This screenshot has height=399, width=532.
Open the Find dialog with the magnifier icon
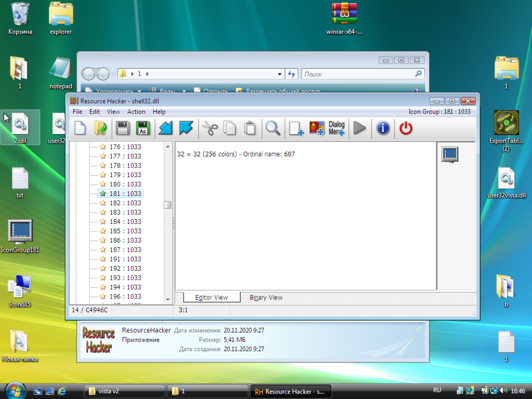[x=272, y=128]
